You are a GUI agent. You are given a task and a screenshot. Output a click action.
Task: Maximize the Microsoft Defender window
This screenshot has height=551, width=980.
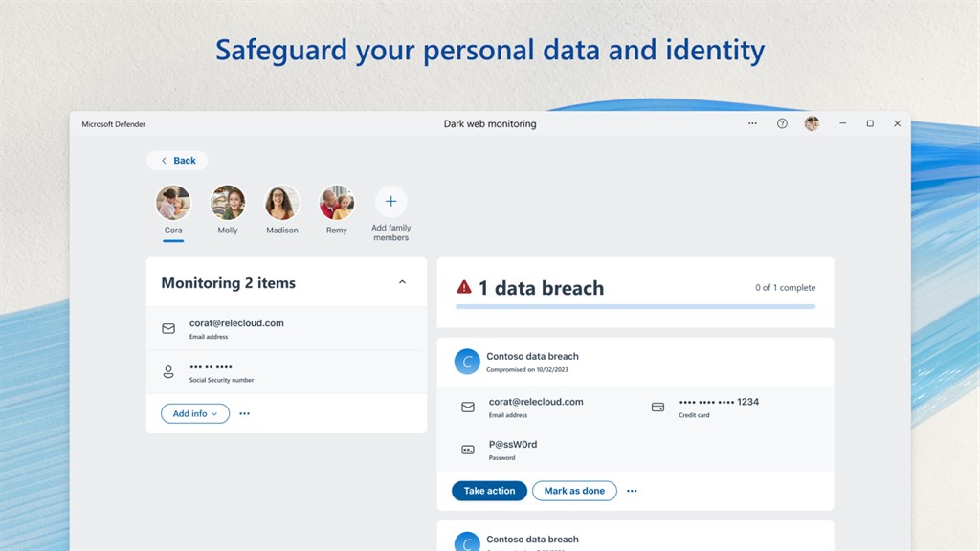tap(870, 123)
